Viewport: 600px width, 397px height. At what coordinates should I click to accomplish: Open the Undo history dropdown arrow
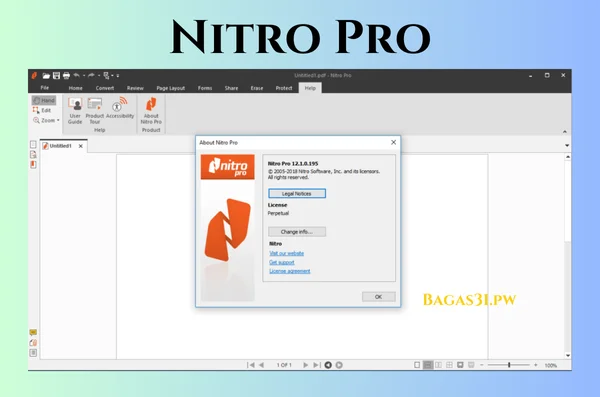click(x=84, y=76)
